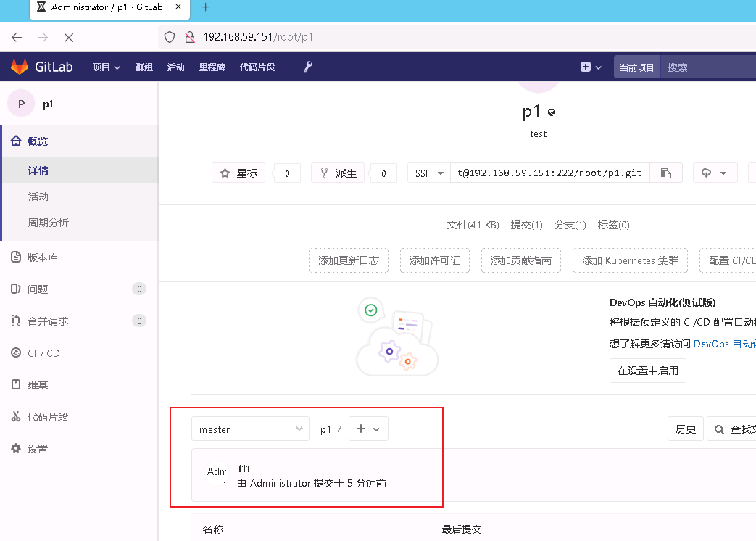This screenshot has width=756, height=541.
Task: Click the 添加许可证 button
Action: [435, 260]
